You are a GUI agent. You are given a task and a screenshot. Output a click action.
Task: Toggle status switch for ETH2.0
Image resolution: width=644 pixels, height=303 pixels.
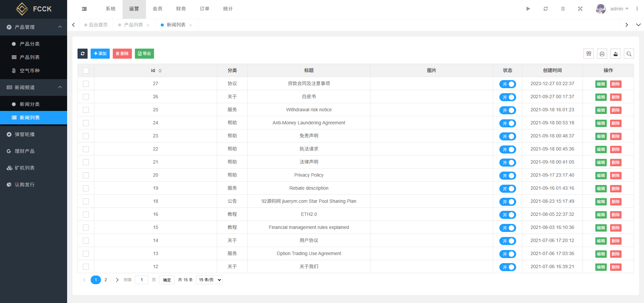click(507, 215)
